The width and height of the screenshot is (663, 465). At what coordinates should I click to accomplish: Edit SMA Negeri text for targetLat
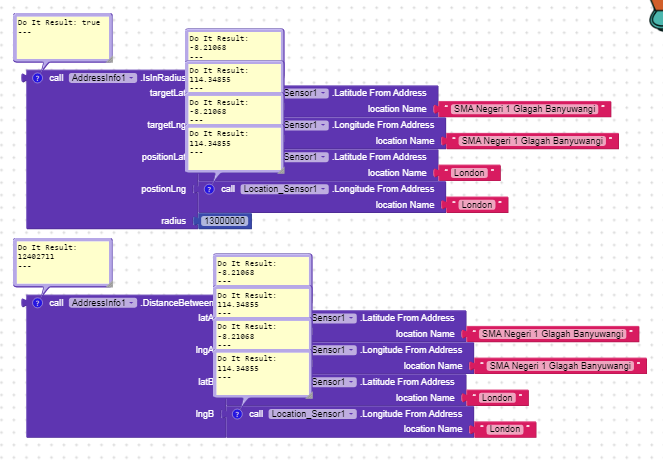[x=525, y=109]
